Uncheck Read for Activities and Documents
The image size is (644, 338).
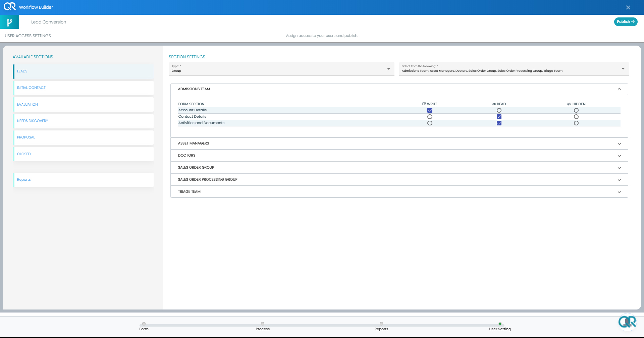pyautogui.click(x=499, y=123)
